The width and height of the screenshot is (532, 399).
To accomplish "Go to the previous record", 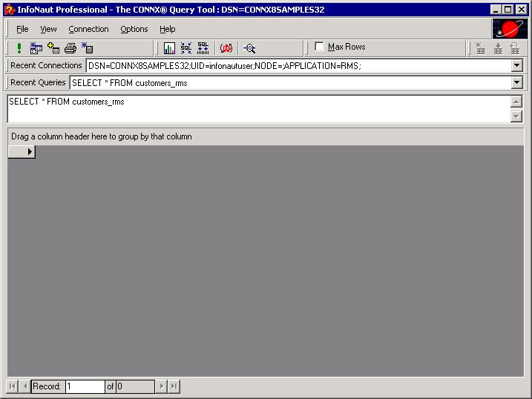I will click(x=24, y=386).
